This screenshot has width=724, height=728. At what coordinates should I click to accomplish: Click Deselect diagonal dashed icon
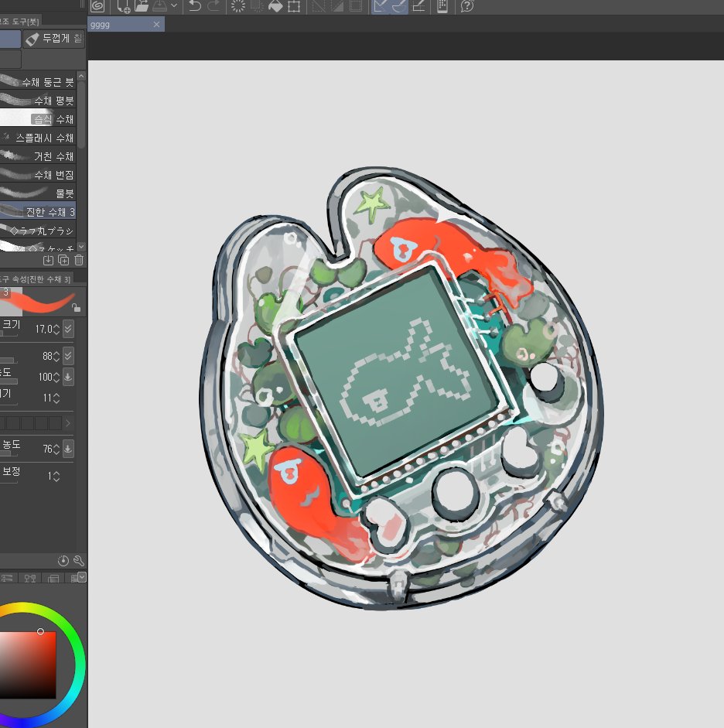(319, 6)
